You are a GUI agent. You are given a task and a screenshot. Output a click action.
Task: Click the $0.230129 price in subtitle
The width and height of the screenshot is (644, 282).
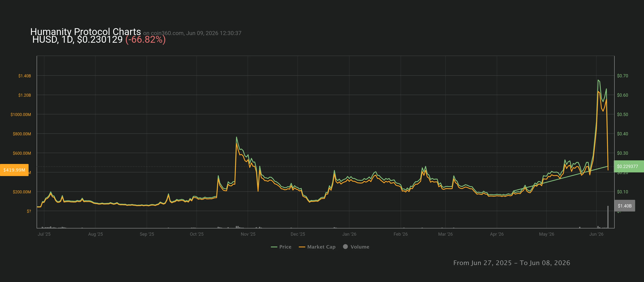[x=100, y=39]
